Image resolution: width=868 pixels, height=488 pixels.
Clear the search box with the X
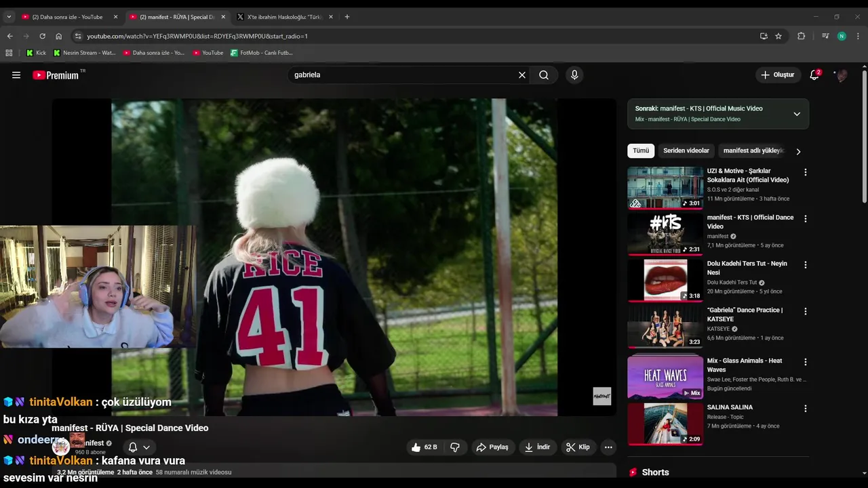click(522, 75)
